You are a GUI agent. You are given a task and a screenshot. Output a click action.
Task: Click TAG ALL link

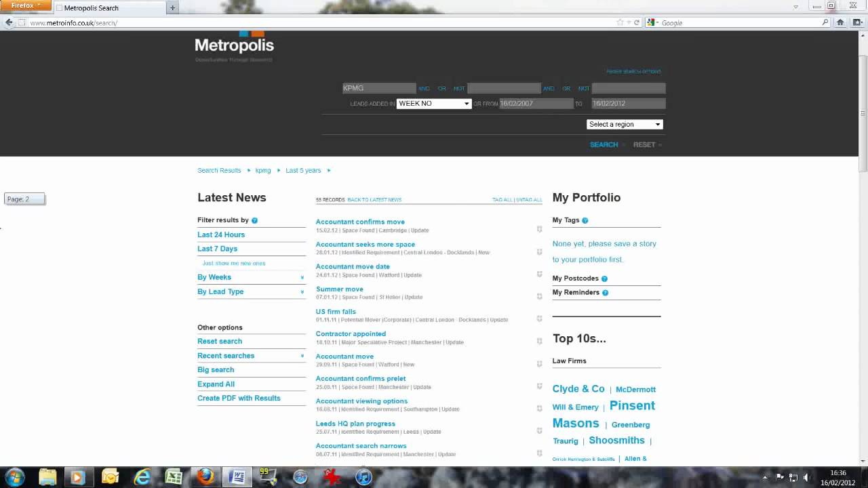pyautogui.click(x=502, y=200)
